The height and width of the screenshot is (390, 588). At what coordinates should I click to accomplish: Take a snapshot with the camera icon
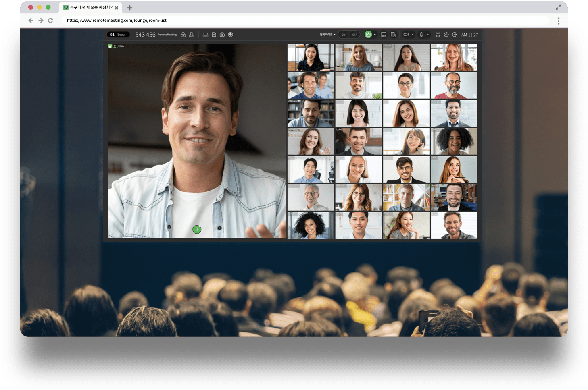(222, 35)
